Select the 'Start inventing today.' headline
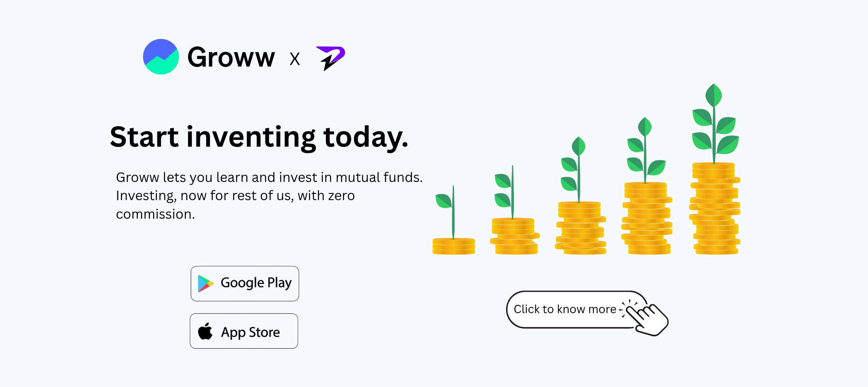Screen dimensions: 868x387 (259, 137)
